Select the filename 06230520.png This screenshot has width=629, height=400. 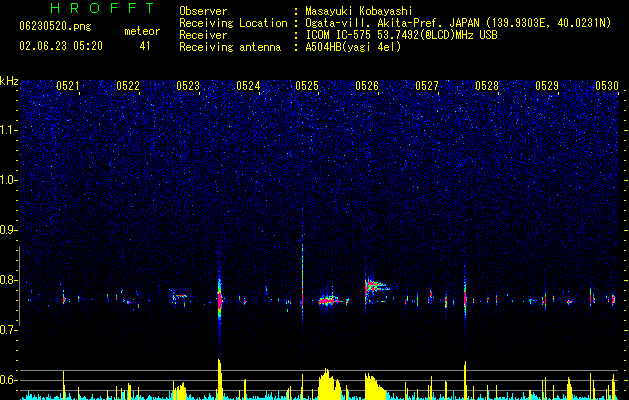pyautogui.click(x=55, y=27)
